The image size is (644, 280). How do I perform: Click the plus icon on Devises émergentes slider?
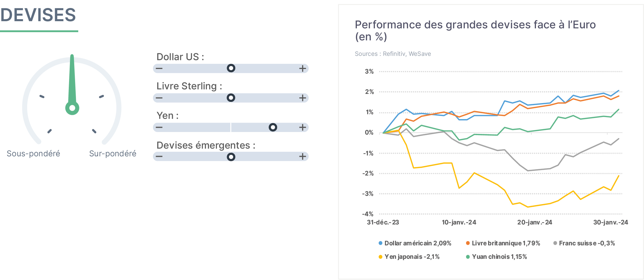pos(303,157)
